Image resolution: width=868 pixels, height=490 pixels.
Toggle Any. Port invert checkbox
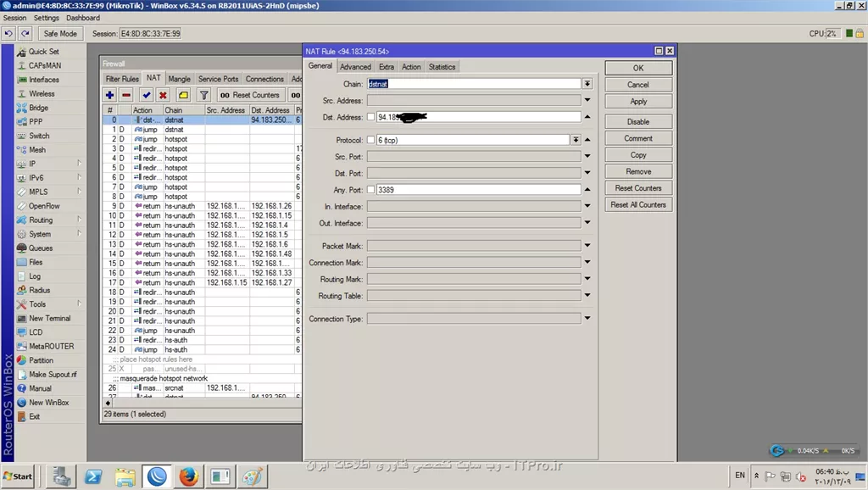click(371, 190)
